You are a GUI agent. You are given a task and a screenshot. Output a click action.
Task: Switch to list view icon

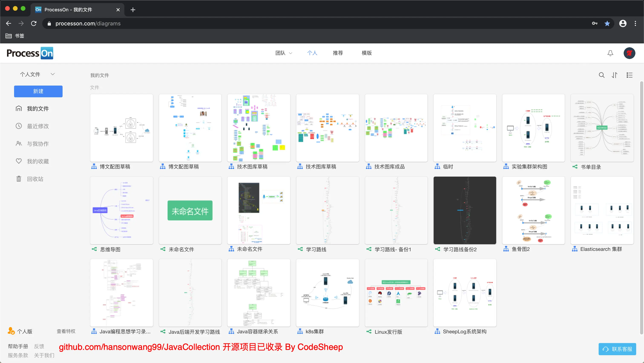tap(629, 75)
